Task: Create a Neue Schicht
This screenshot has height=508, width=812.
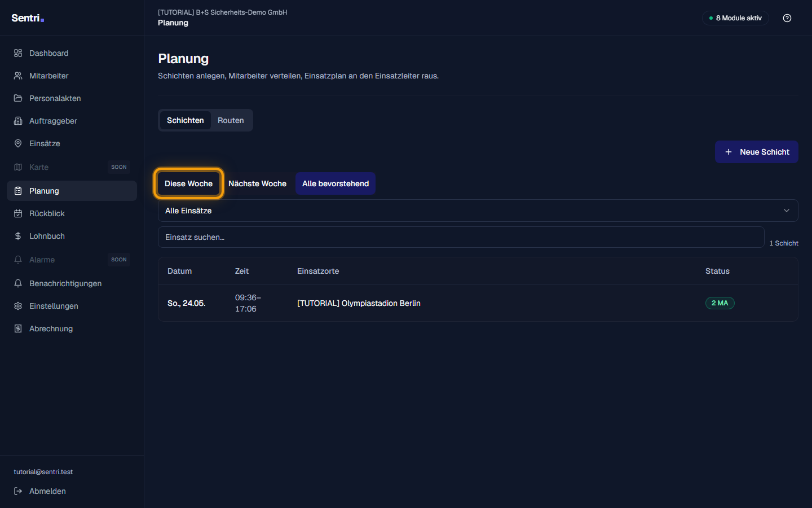Action: click(x=757, y=152)
